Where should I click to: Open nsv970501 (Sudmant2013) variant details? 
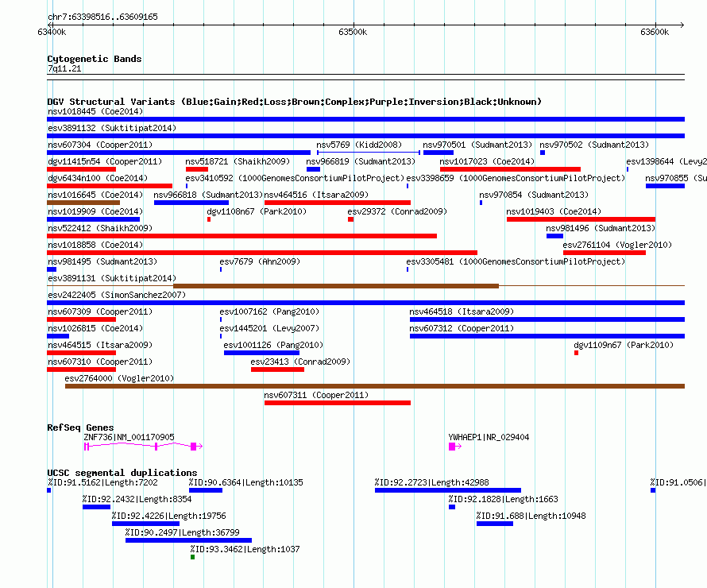[477, 145]
